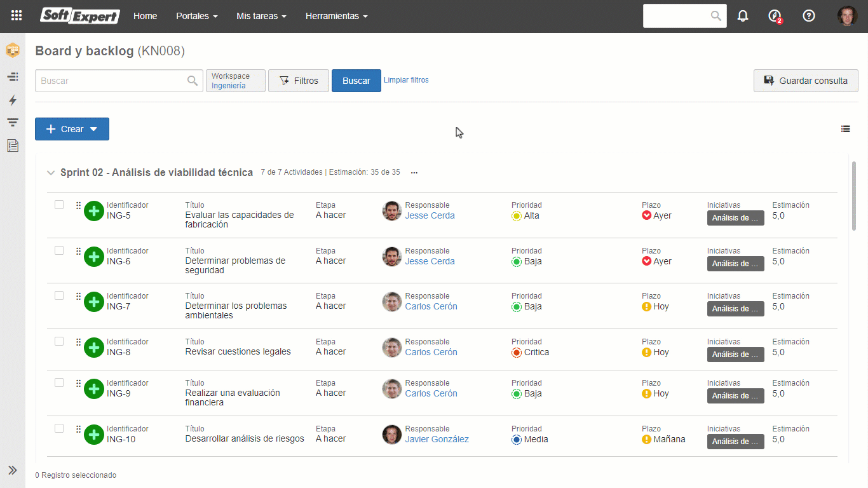Click Jesse Cerda's avatar on ING-6
This screenshot has height=488, width=868.
click(392, 257)
